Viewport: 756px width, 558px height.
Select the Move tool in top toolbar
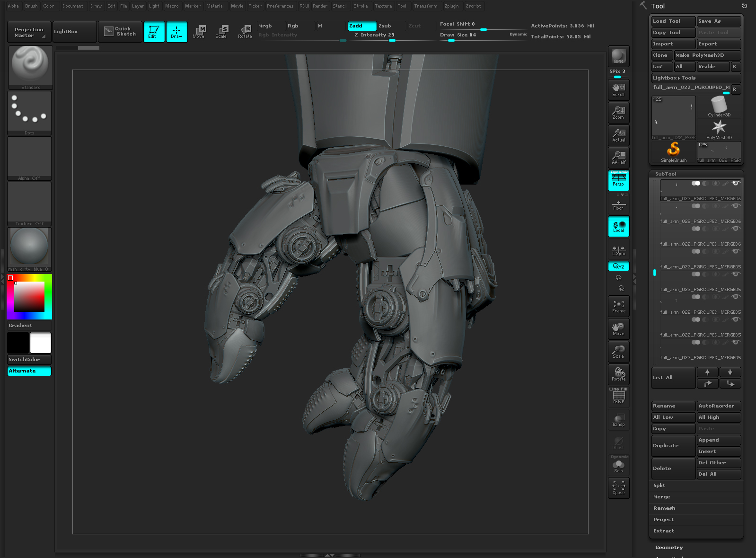point(199,32)
